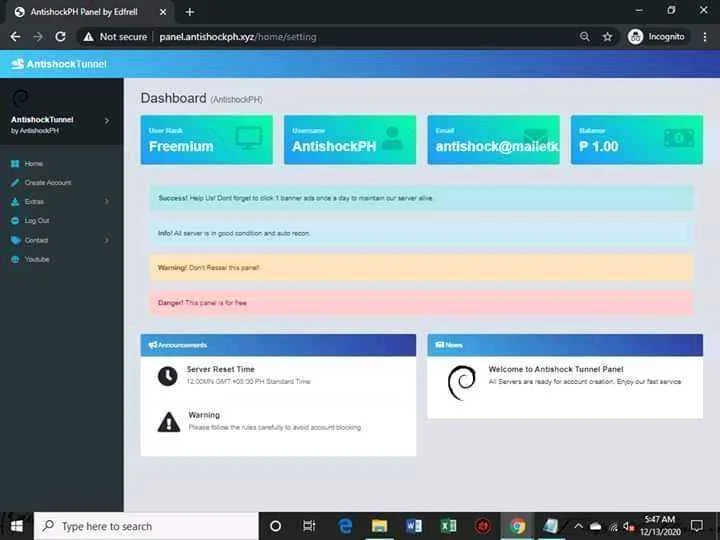Click the Freemium user rank card
720x540 pixels.
coord(207,140)
